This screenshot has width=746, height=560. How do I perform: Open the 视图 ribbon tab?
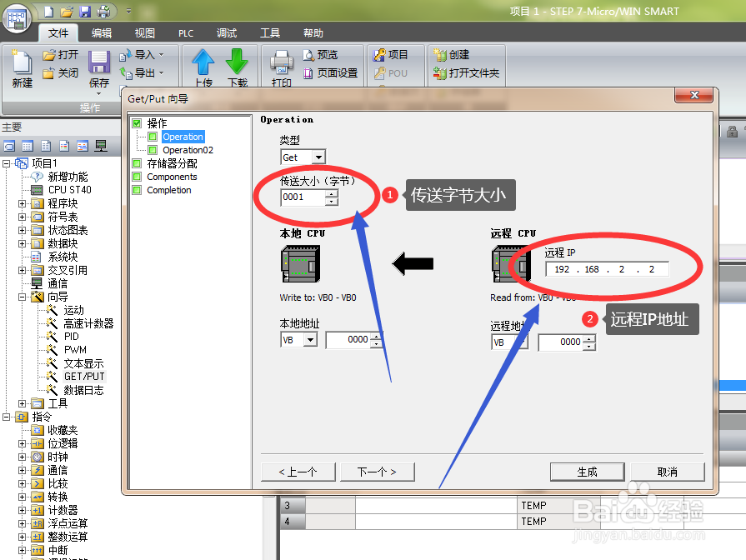coord(145,32)
